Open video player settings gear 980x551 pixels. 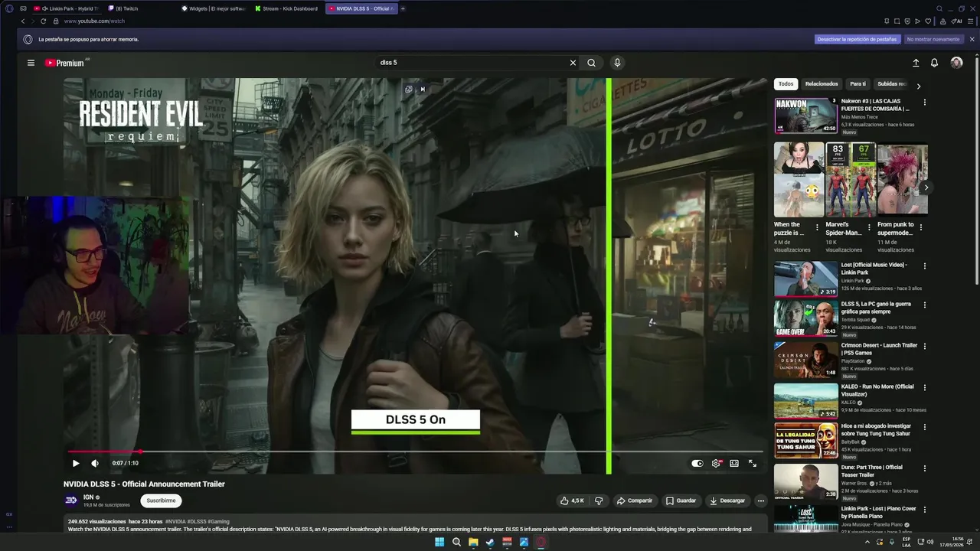(716, 463)
